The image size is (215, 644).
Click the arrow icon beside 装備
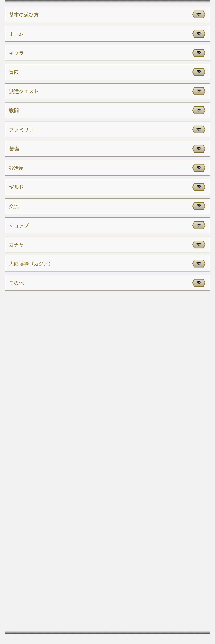[199, 148]
